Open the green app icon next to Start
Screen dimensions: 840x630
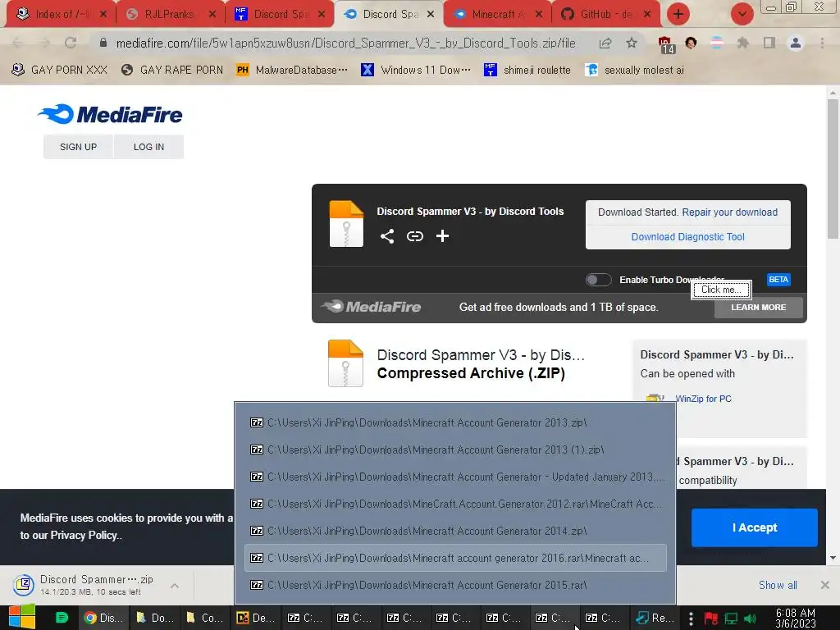point(62,618)
